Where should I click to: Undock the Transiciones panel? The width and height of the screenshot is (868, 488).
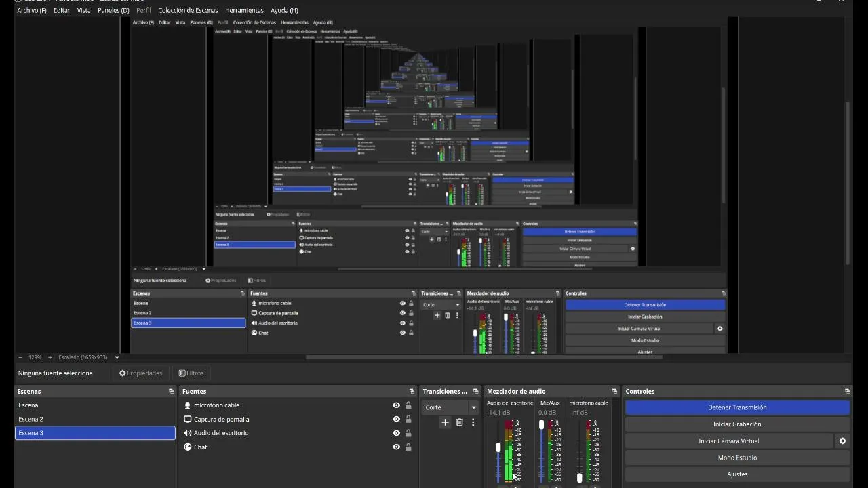click(475, 391)
